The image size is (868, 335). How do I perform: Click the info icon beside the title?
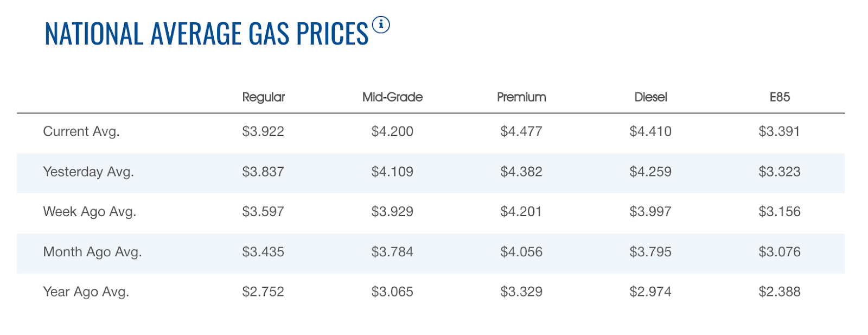[x=381, y=25]
